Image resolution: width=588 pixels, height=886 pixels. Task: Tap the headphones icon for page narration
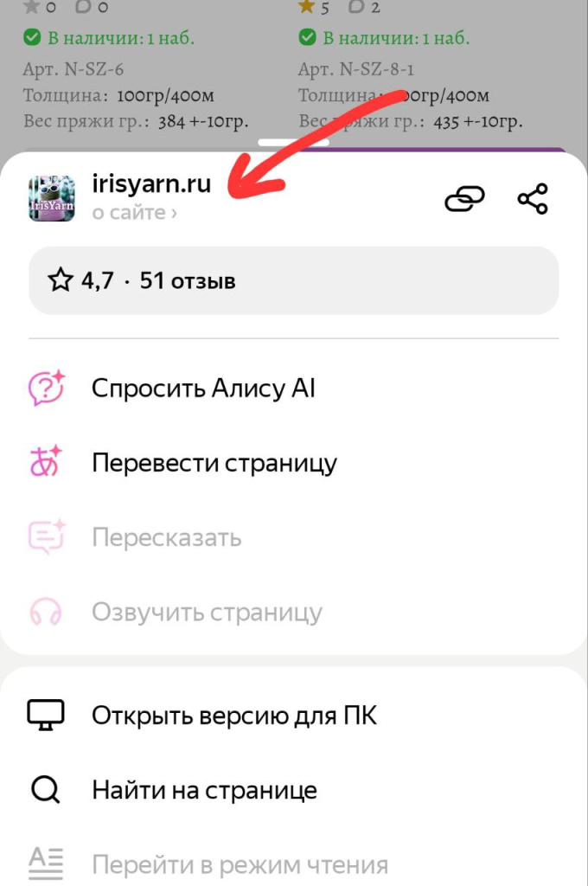click(x=46, y=612)
